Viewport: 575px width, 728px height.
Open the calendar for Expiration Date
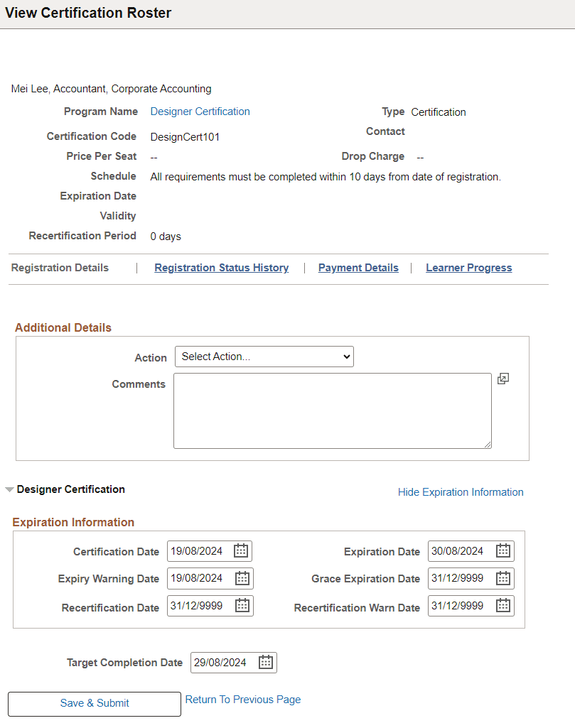pos(502,550)
